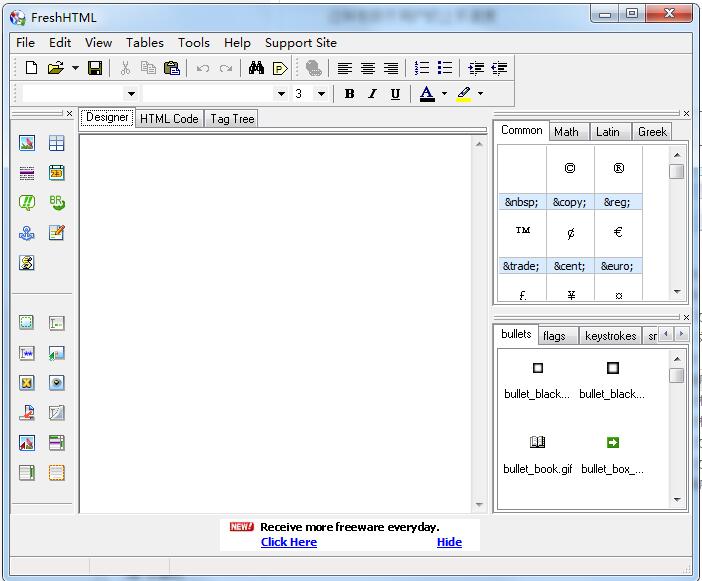Click the Find binoculars icon
Image resolution: width=702 pixels, height=581 pixels.
pyautogui.click(x=256, y=68)
